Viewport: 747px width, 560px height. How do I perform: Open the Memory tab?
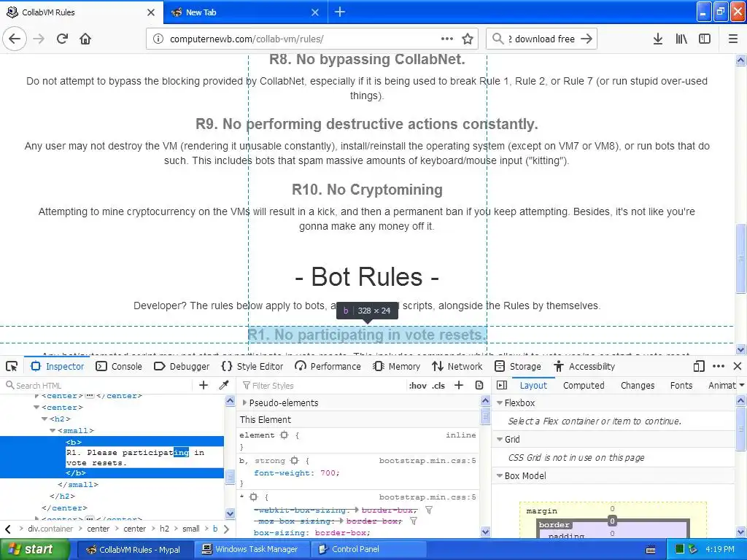[397, 366]
